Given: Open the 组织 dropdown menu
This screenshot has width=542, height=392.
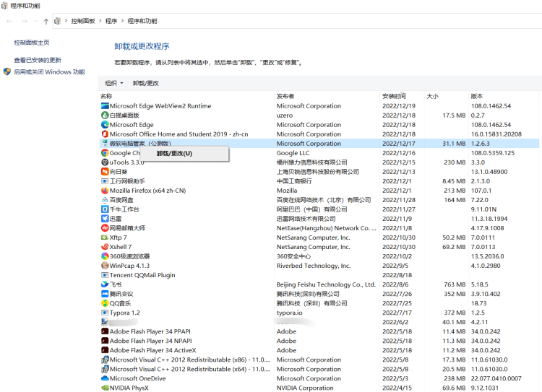Looking at the screenshot, I should coord(114,83).
